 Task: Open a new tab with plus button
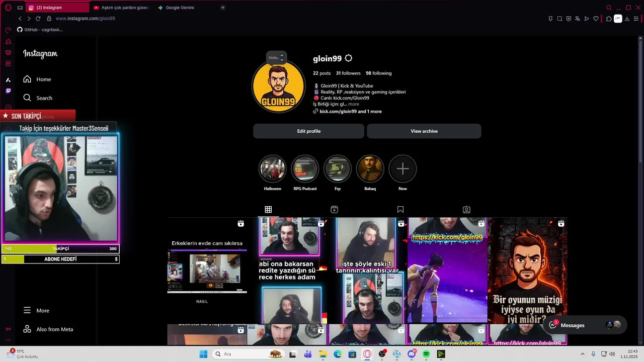click(x=223, y=8)
